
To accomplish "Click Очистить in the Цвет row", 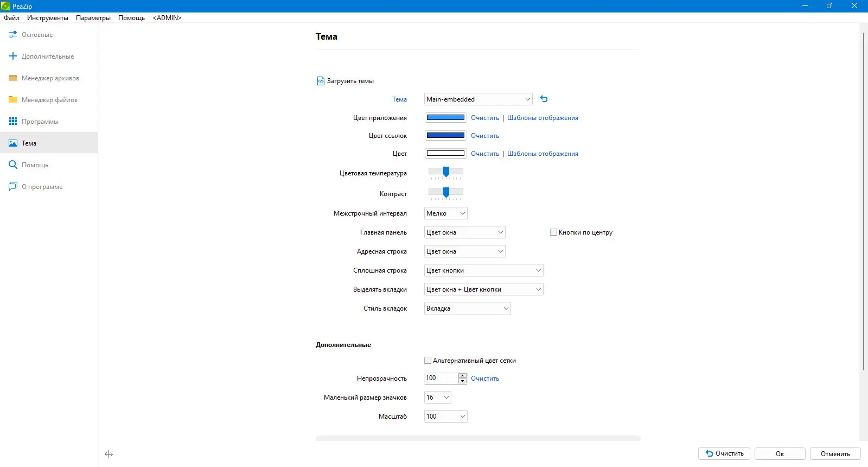I will point(484,153).
